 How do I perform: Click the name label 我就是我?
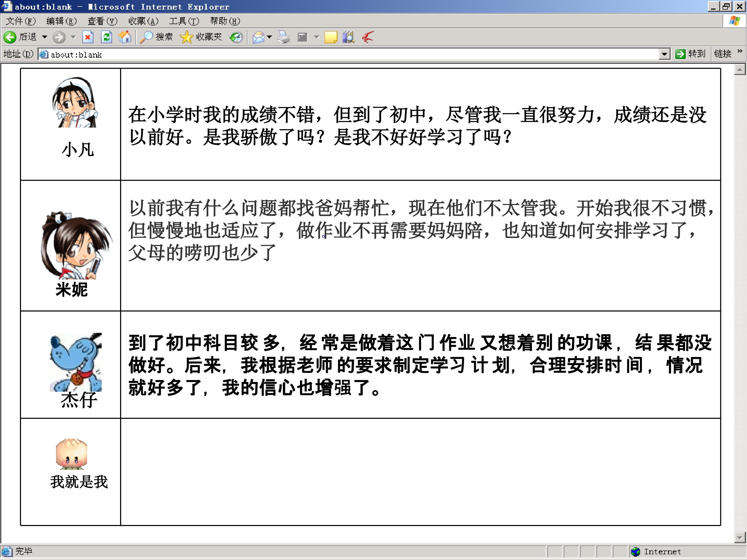coord(79,482)
